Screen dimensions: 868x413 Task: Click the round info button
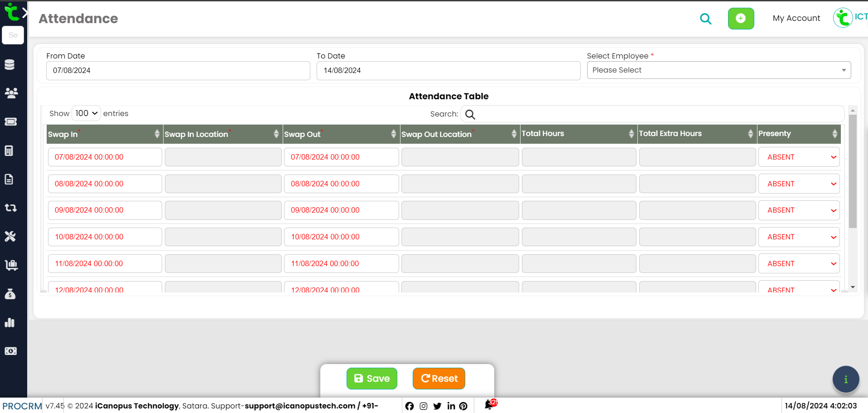click(845, 379)
